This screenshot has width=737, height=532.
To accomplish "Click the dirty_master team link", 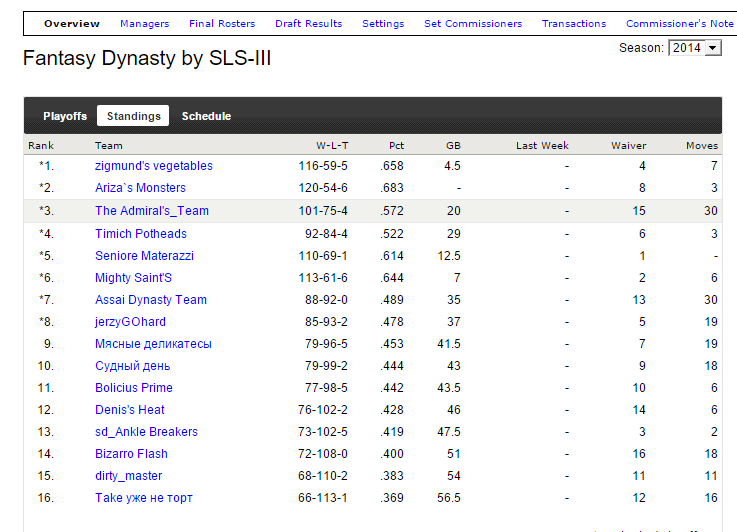I will click(x=128, y=476).
